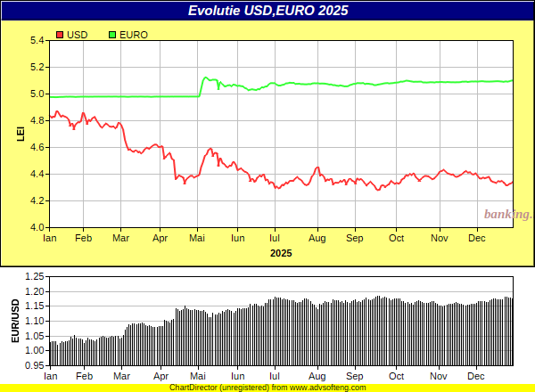Click the 4.8 value on LEI axis
This screenshot has width=535, height=392.
tap(37, 120)
